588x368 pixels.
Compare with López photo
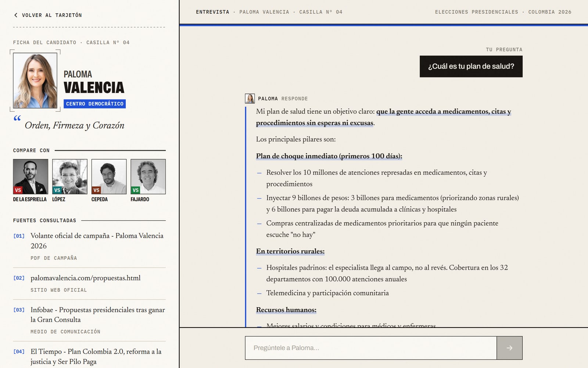coord(70,176)
